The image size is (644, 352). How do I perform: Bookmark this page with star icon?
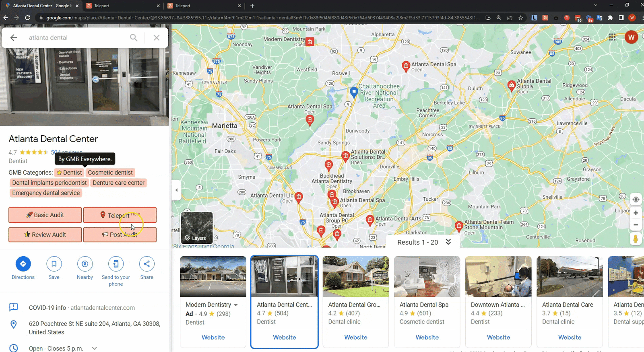pyautogui.click(x=521, y=18)
